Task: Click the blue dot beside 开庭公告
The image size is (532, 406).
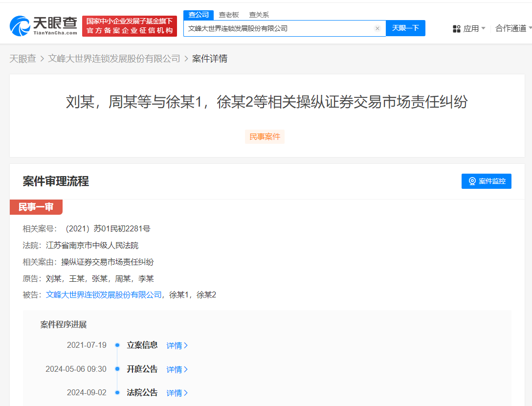Action: tap(117, 369)
